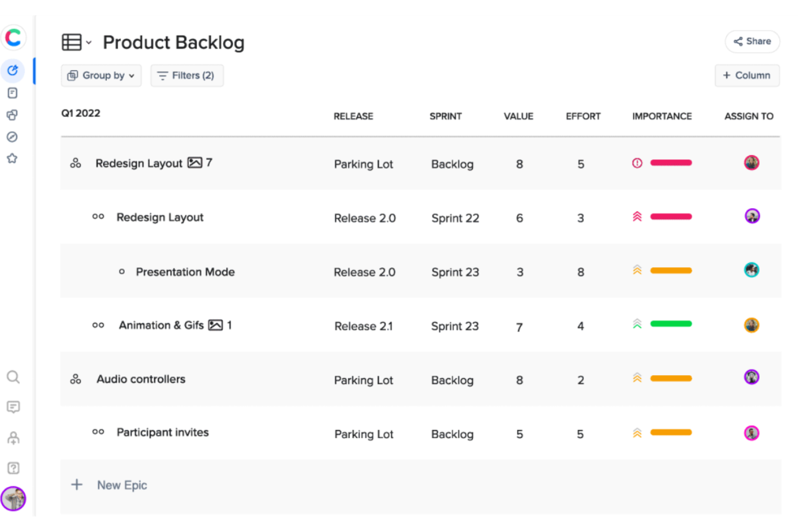Click green priority chevrons for Animation & Gifs
Image resolution: width=798 pixels, height=532 pixels.
637,324
